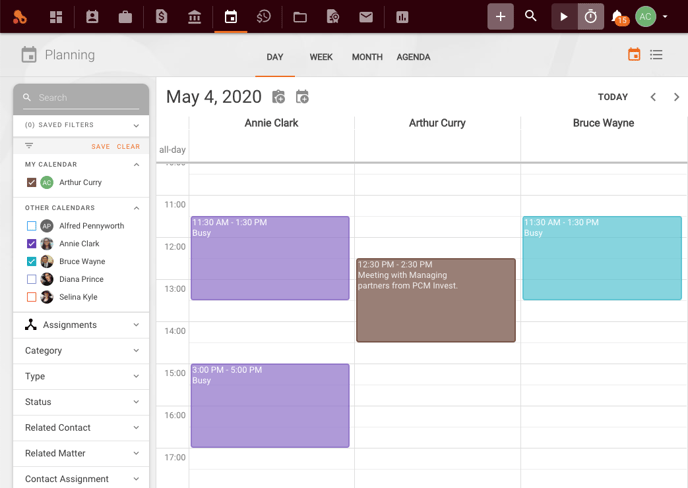Screen dimensions: 688x488
Task: Collapse the Other Calendars section
Action: point(136,208)
